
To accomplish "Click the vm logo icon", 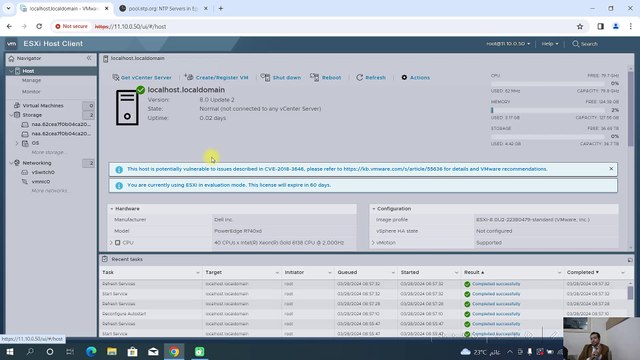I will [x=11, y=44].
